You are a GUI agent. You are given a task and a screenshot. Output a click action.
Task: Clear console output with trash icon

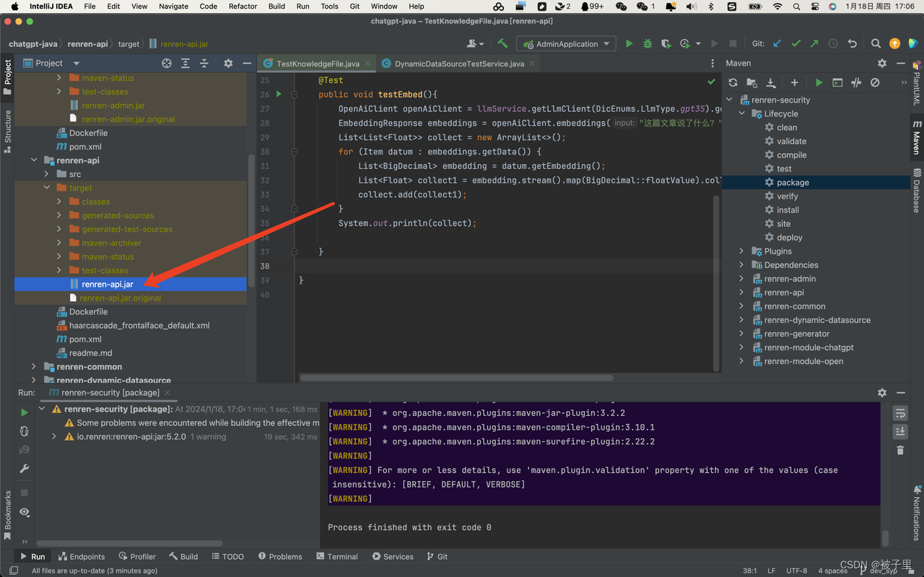(x=900, y=450)
